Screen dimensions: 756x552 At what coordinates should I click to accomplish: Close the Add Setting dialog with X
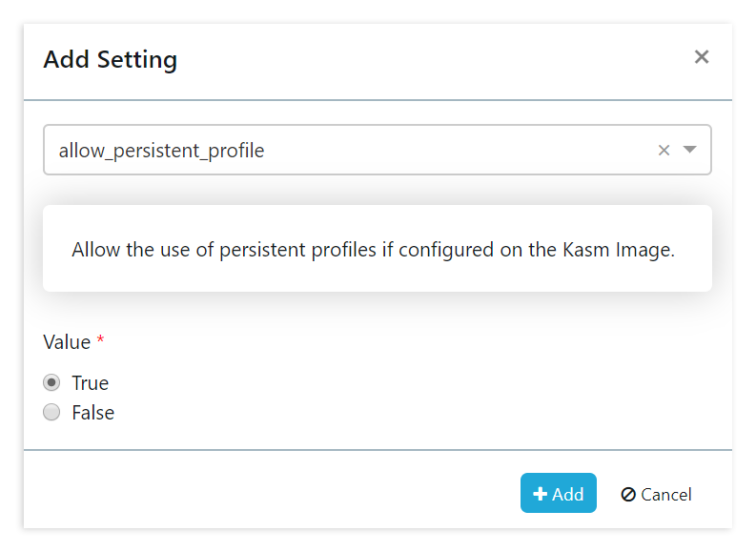click(702, 57)
